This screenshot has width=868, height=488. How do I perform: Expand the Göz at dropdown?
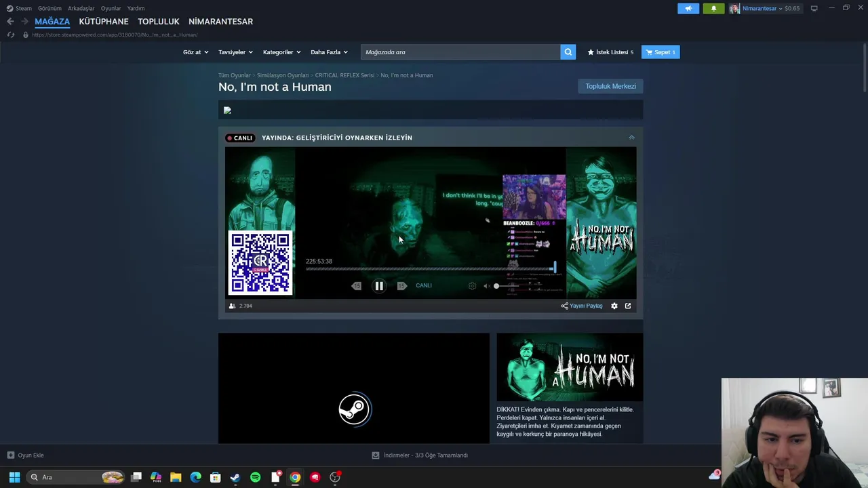[x=195, y=52]
